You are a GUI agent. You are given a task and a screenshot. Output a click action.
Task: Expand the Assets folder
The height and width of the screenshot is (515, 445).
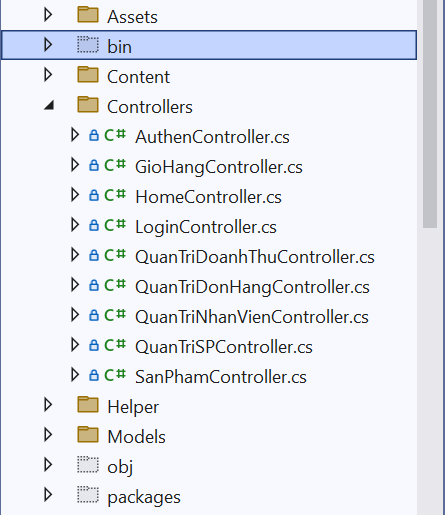click(48, 15)
